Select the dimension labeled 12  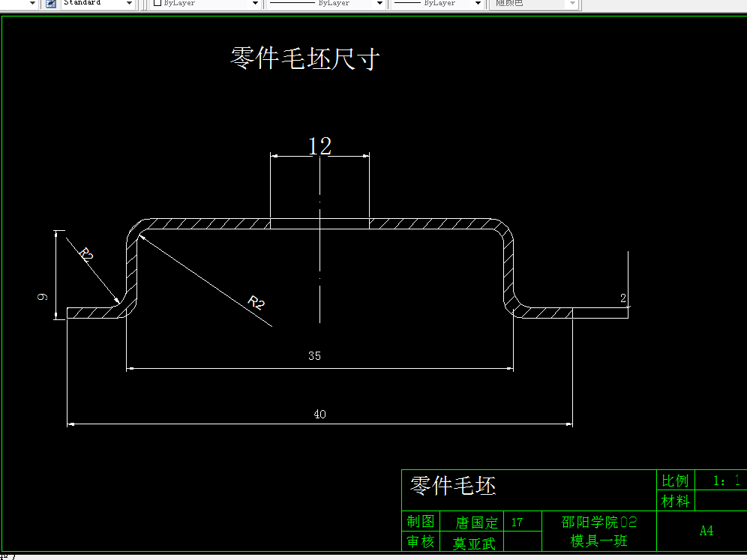(319, 147)
